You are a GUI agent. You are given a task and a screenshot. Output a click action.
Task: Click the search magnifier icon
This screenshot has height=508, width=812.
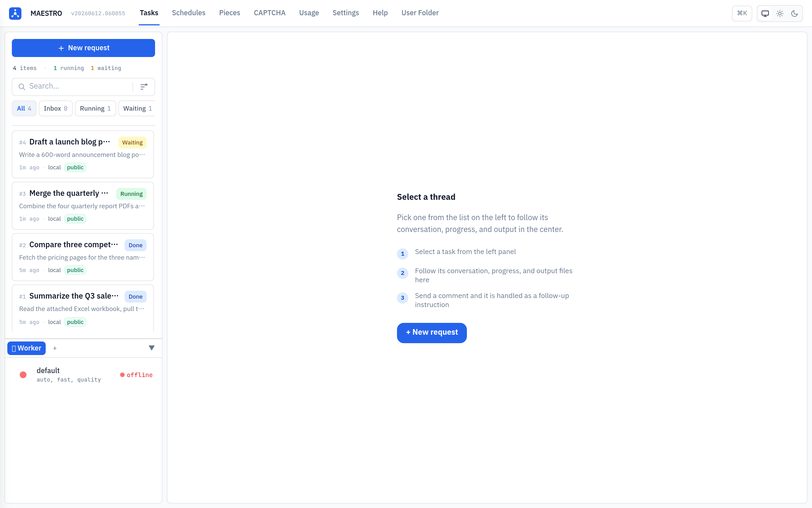pos(22,87)
